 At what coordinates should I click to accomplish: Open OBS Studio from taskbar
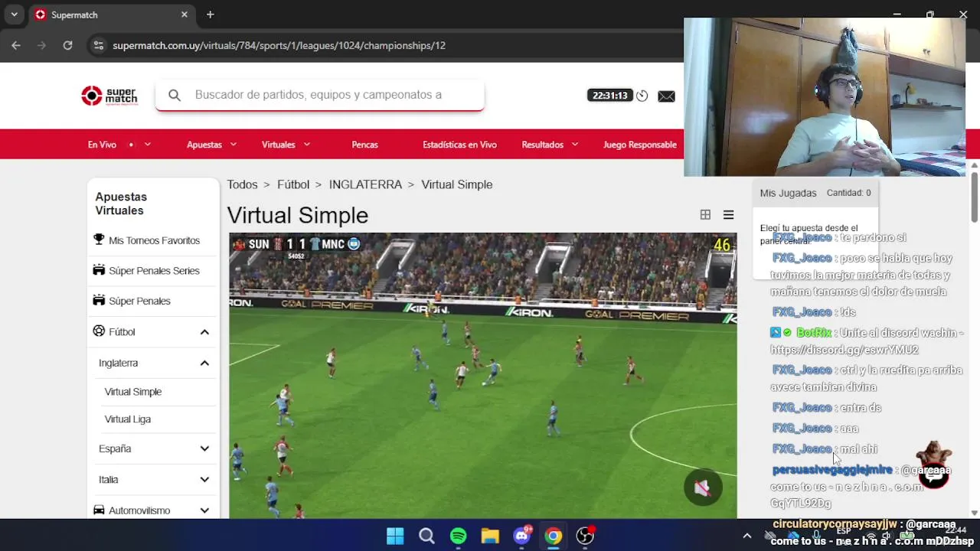[x=586, y=536]
